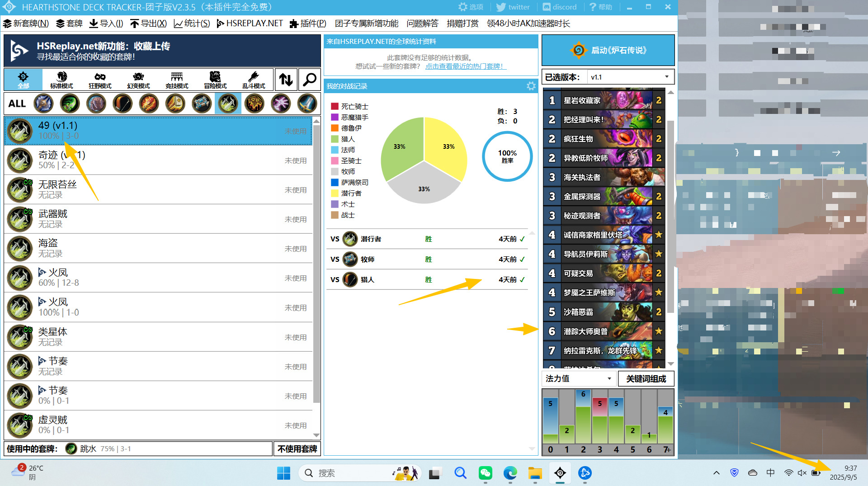This screenshot has height=486, width=868.
Task: Open match history settings gear
Action: click(531, 86)
